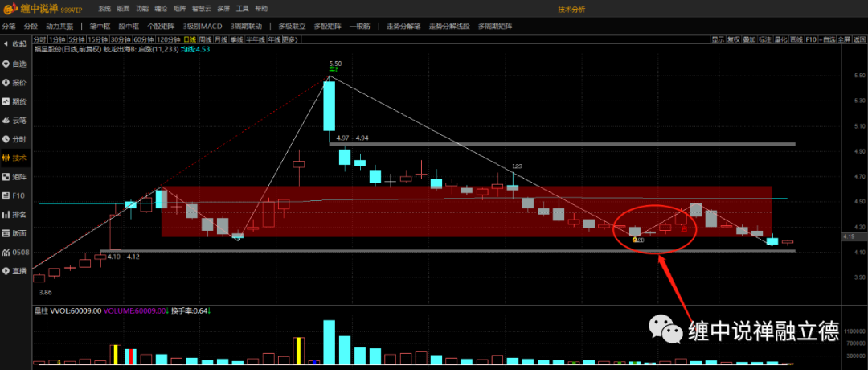Click 叠加 overlay button
The width and height of the screenshot is (868, 370).
pyautogui.click(x=749, y=39)
